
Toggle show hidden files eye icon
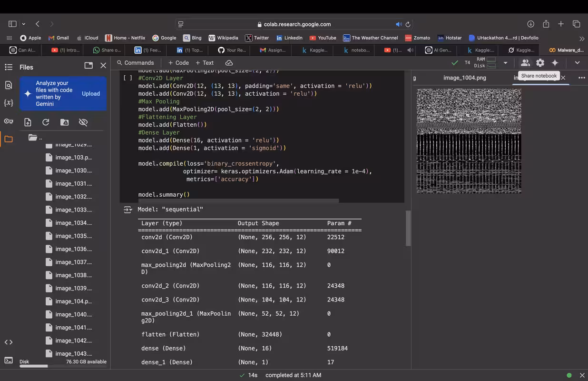(83, 122)
